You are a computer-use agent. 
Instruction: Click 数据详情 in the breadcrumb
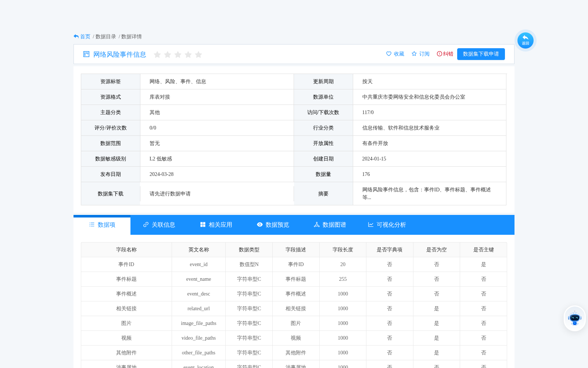(131, 36)
